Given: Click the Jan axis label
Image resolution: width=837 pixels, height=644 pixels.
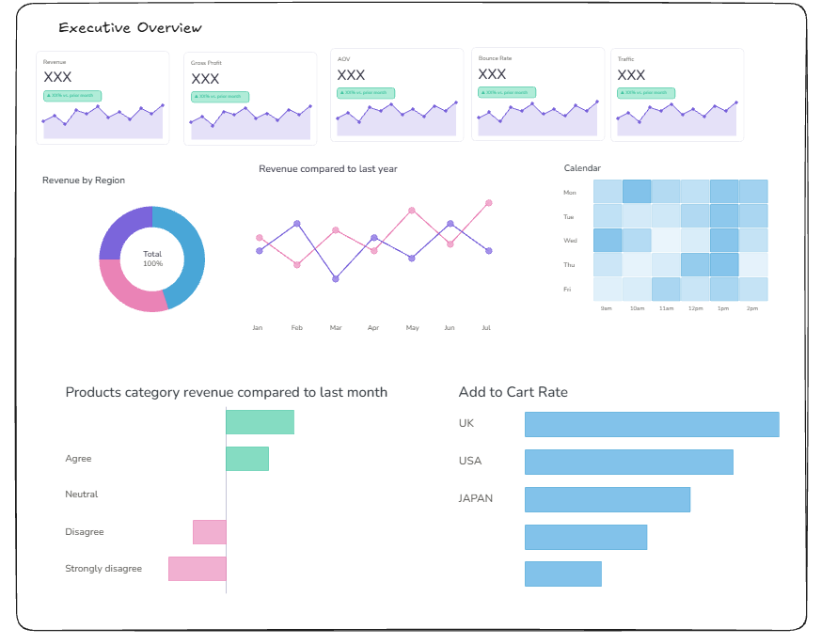Looking at the screenshot, I should click(258, 327).
